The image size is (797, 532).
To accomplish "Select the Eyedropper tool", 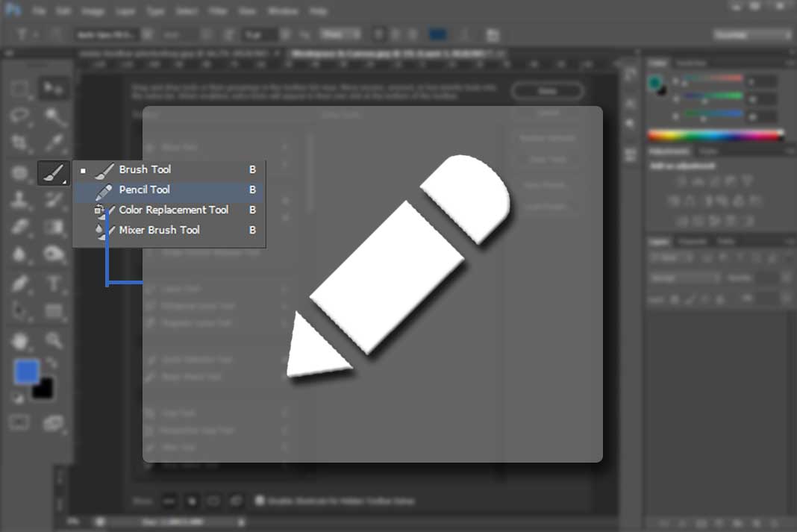I will [54, 143].
